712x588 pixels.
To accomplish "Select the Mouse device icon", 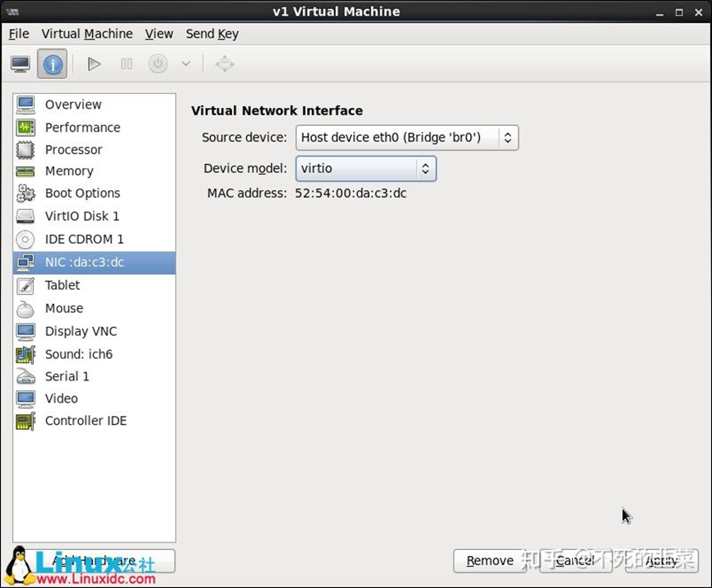I will pos(26,309).
